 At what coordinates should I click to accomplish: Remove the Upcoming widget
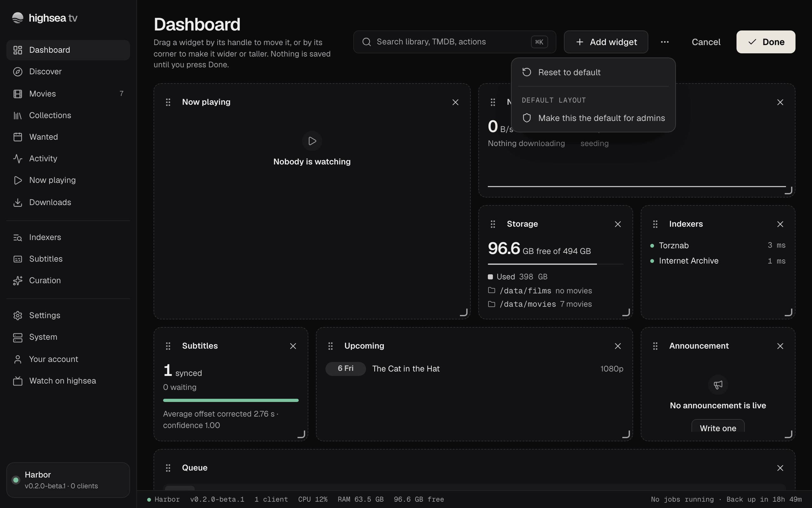point(618,346)
